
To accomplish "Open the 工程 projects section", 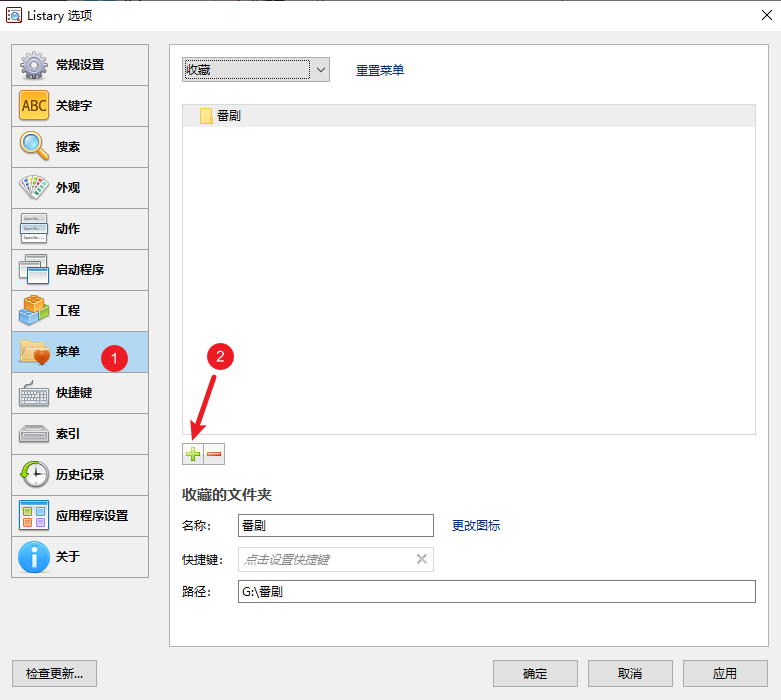I will pyautogui.click(x=80, y=311).
